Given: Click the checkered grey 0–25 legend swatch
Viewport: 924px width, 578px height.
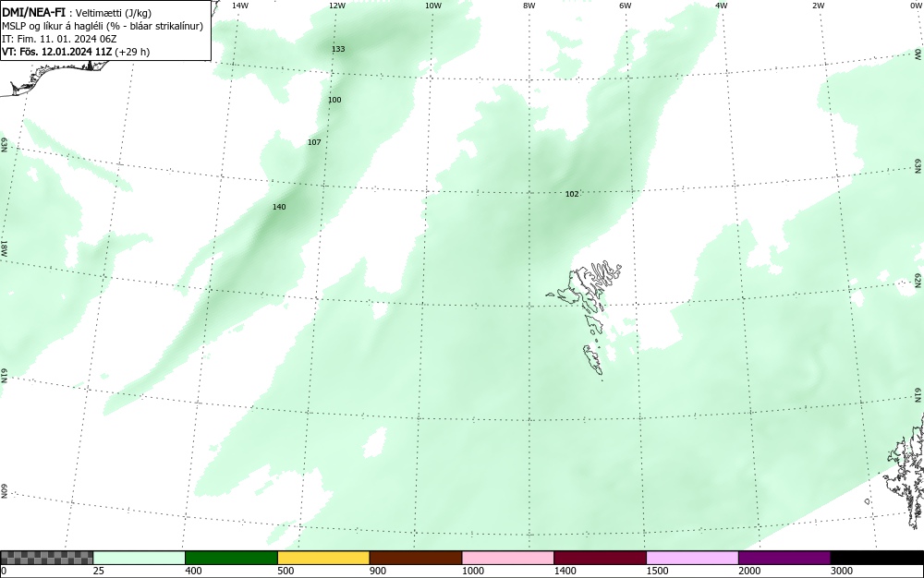Looking at the screenshot, I should (46, 558).
